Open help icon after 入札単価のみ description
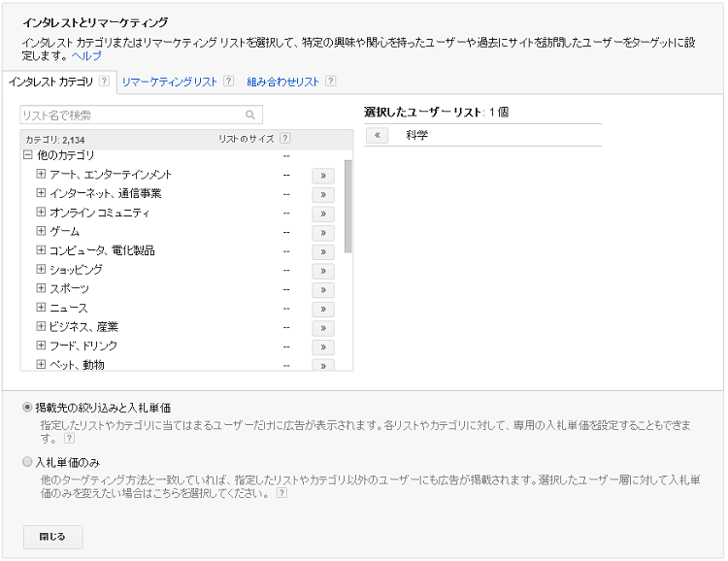The height and width of the screenshot is (561, 728). (281, 493)
